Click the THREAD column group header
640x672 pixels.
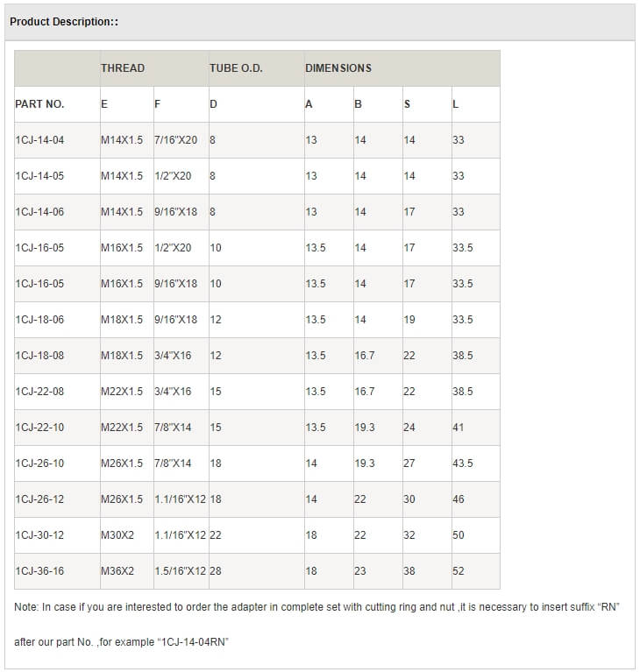click(123, 68)
